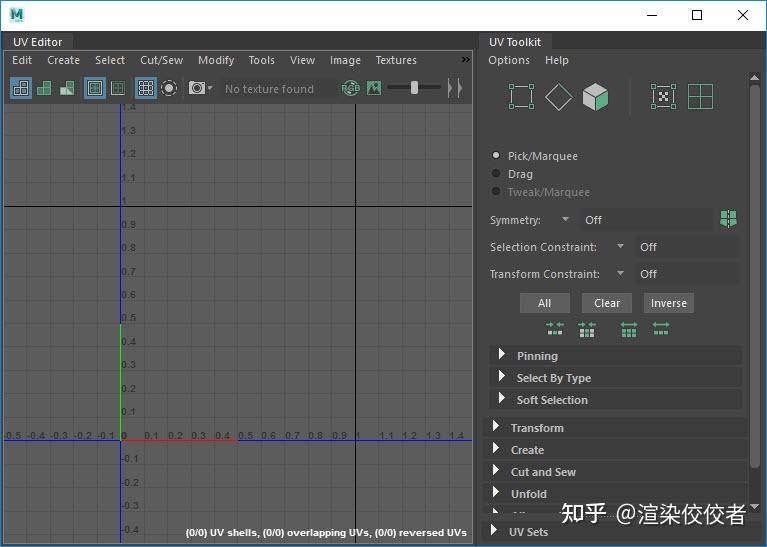The width and height of the screenshot is (767, 547).
Task: Click the All selection button
Action: (x=544, y=303)
